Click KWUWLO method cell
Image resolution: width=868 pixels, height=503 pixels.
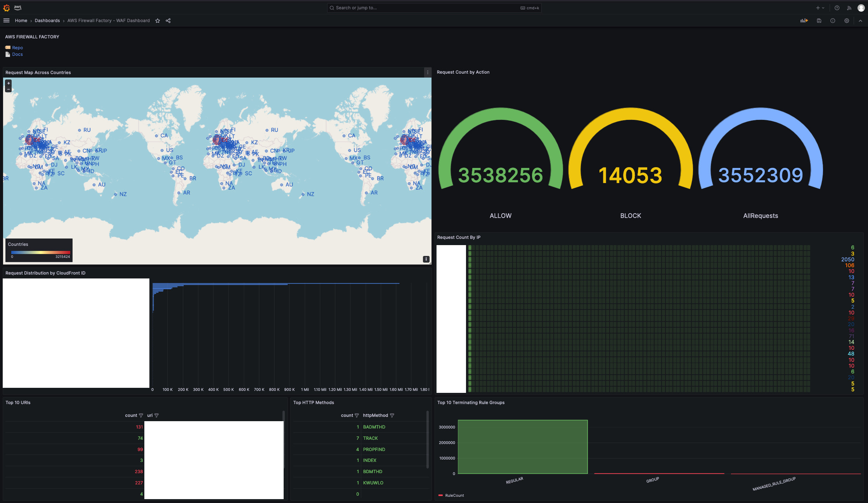point(373,483)
